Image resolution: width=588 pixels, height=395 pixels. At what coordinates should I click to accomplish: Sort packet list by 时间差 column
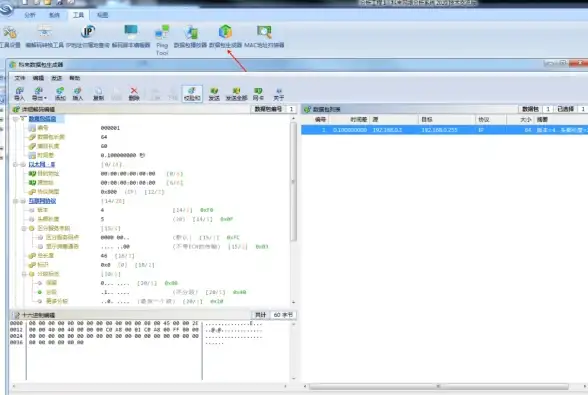coord(358,120)
